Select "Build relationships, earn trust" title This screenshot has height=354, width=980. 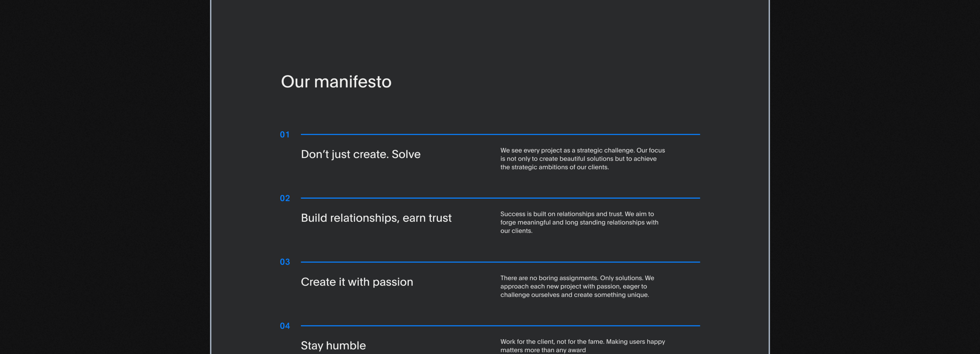point(376,218)
